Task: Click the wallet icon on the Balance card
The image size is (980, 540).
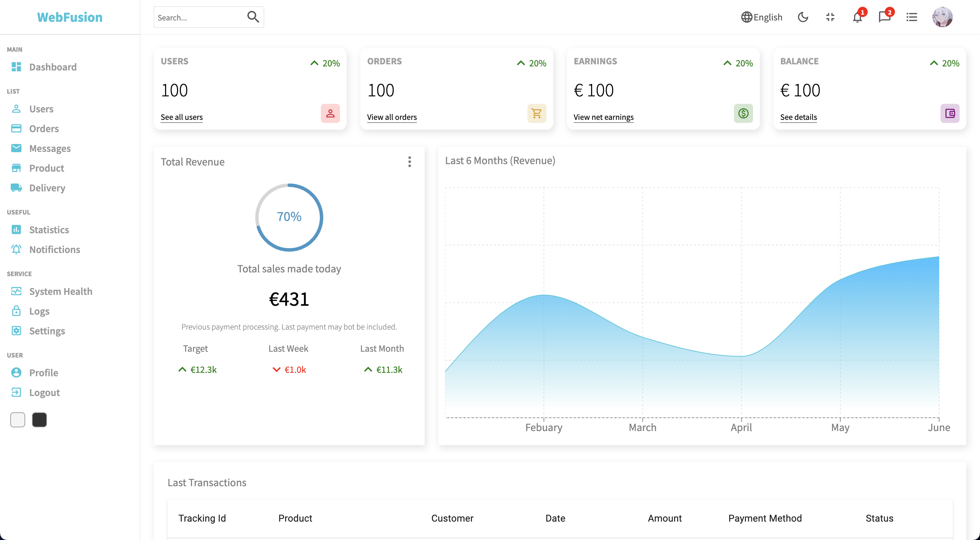Action: point(950,113)
